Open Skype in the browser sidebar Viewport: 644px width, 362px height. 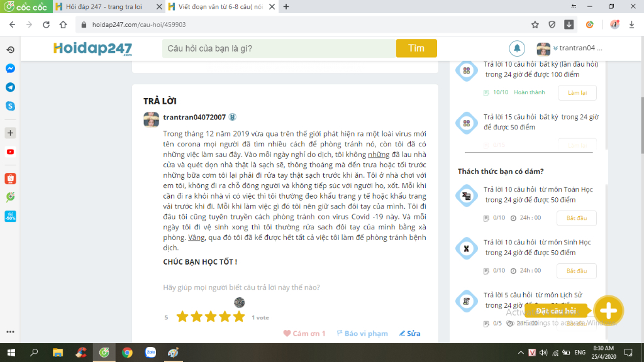pyautogui.click(x=10, y=106)
